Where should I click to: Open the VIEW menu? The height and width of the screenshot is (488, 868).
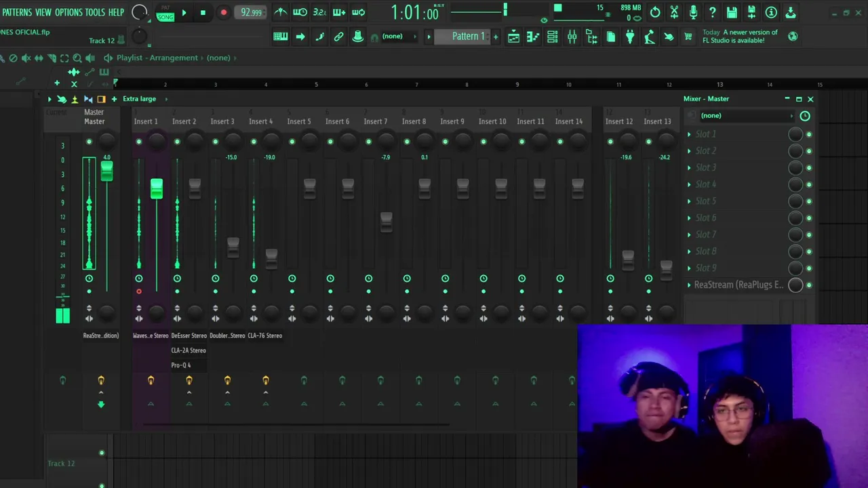pos(43,12)
